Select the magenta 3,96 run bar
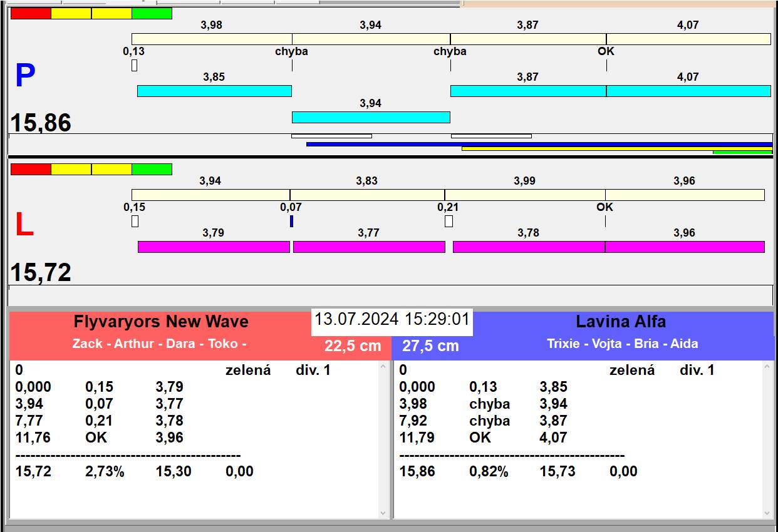The width and height of the screenshot is (778, 532). coord(685,247)
